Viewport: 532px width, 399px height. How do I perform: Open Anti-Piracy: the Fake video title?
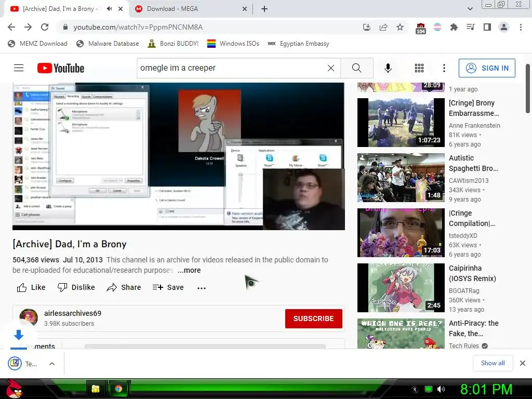pyautogui.click(x=474, y=328)
